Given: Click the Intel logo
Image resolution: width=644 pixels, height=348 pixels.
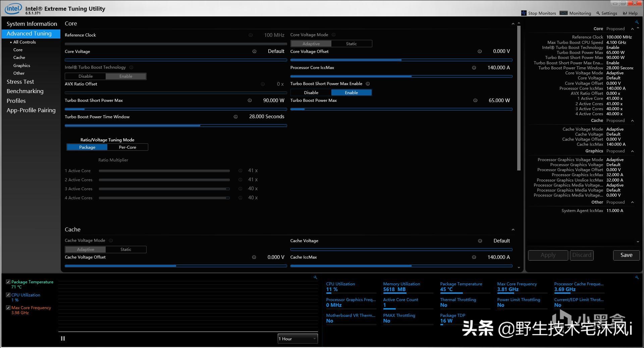Looking at the screenshot, I should (x=13, y=9).
